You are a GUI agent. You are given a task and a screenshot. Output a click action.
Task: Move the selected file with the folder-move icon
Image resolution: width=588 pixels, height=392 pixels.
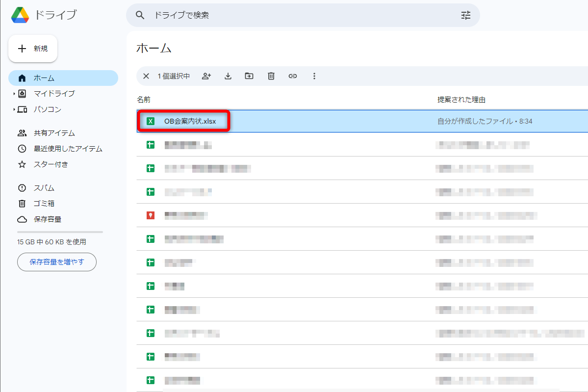(x=249, y=76)
